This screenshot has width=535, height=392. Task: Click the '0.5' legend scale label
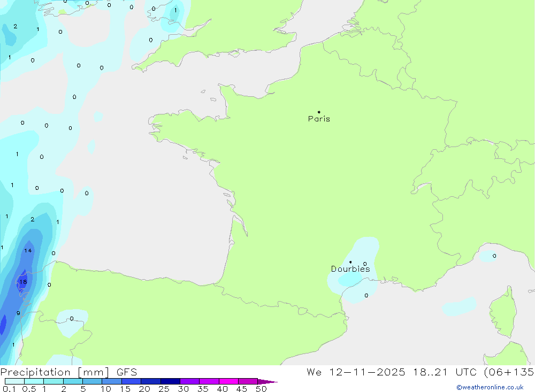pos(29,389)
